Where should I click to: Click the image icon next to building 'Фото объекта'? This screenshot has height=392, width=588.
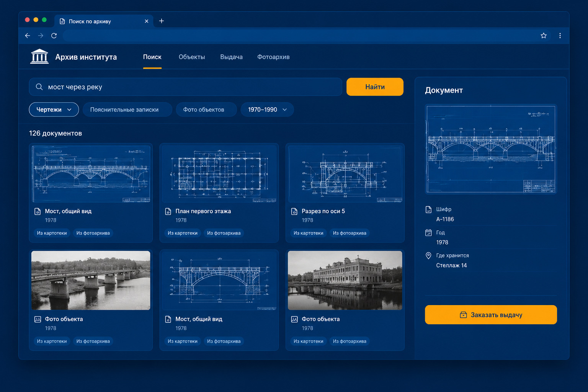294,319
